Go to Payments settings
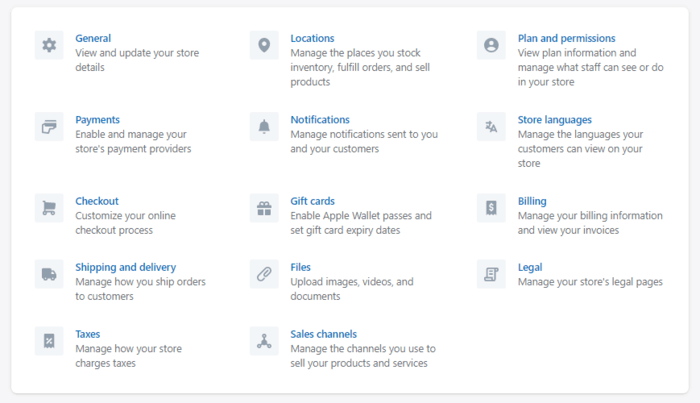This screenshot has height=403, width=700. [97, 120]
